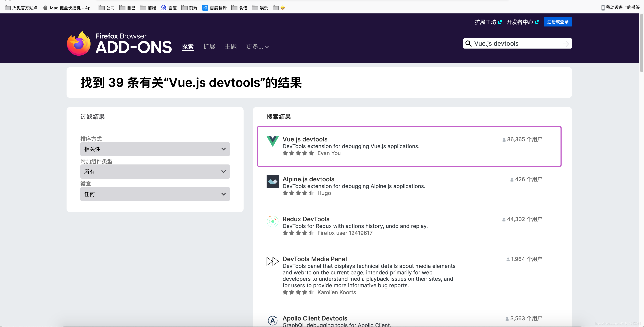Click the search magnifier icon

[468, 44]
